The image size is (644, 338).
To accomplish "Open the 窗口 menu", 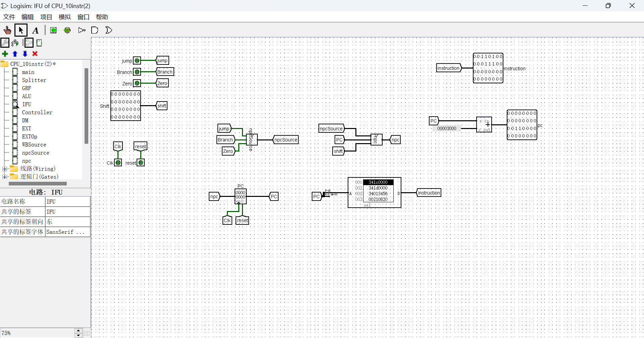I will (83, 17).
